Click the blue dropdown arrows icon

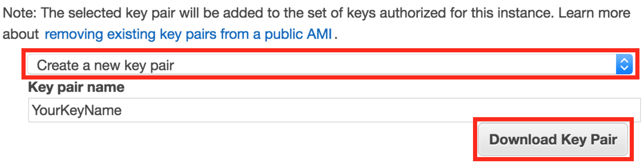(x=624, y=64)
